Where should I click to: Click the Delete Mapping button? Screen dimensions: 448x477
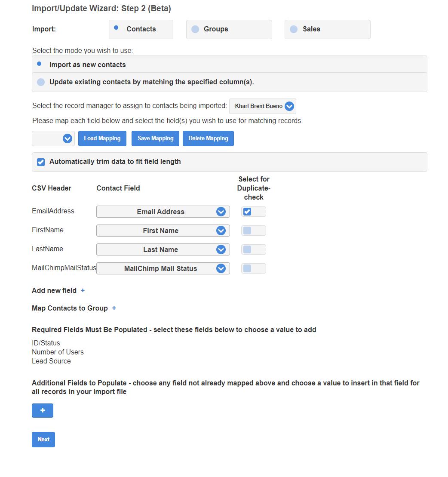pyautogui.click(x=209, y=138)
